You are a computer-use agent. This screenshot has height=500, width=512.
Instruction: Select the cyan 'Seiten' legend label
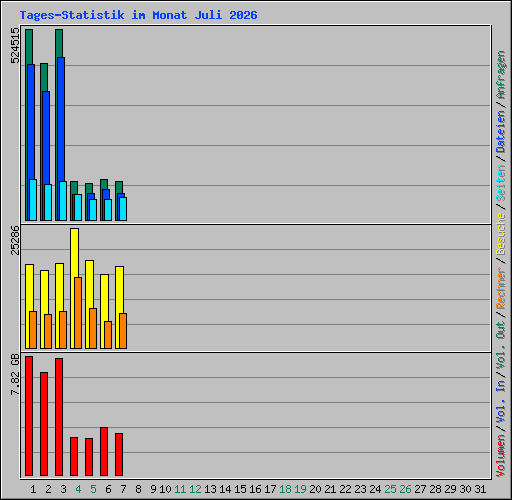(501, 183)
